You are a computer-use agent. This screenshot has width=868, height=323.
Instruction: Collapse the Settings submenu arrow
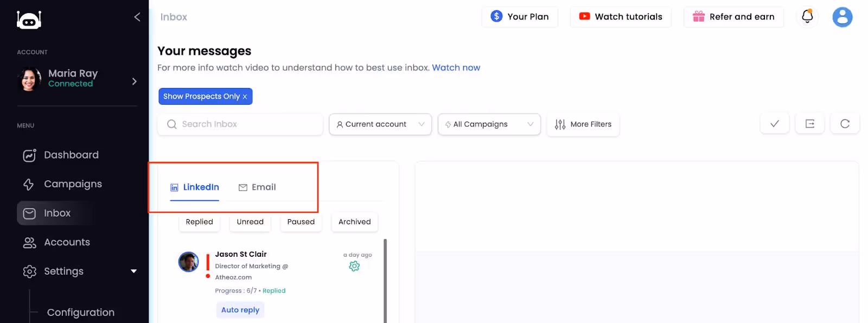pos(133,271)
